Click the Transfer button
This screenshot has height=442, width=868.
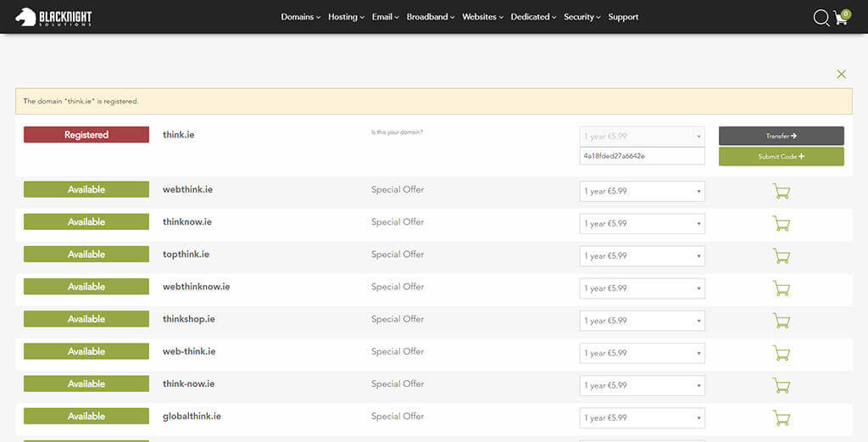(x=781, y=136)
